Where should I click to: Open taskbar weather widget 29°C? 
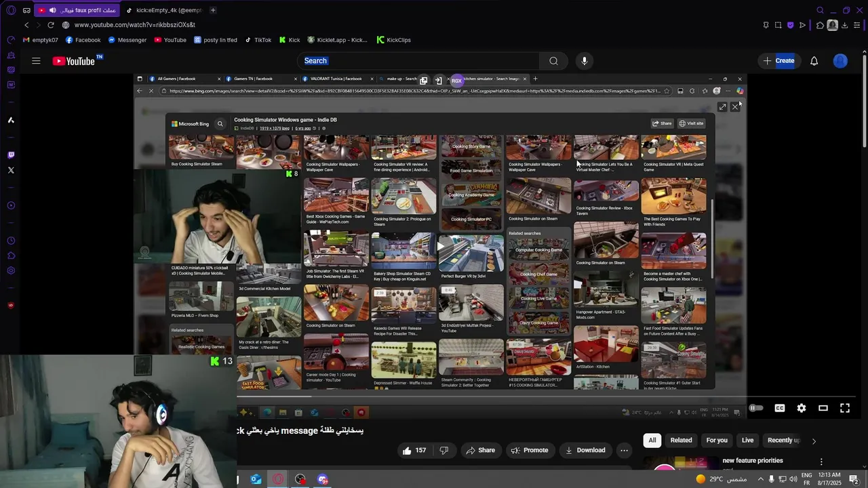pos(722,479)
